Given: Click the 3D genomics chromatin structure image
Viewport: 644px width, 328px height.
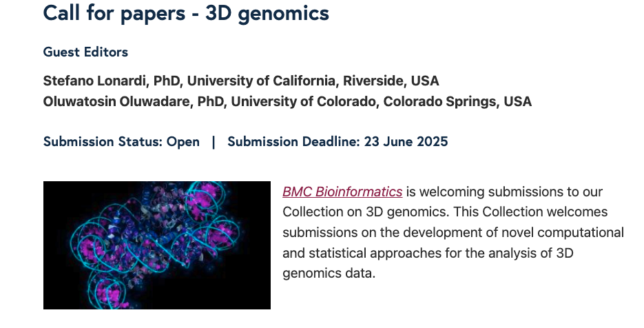Looking at the screenshot, I should click(157, 245).
